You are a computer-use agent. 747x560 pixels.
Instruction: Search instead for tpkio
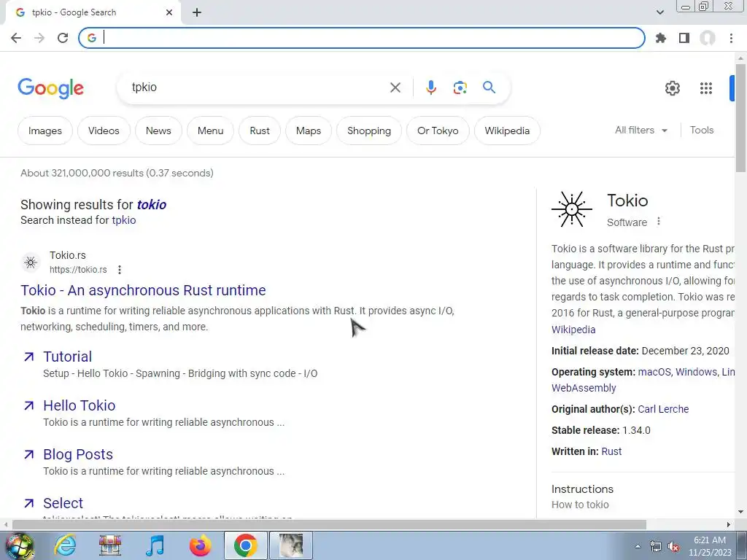(124, 220)
